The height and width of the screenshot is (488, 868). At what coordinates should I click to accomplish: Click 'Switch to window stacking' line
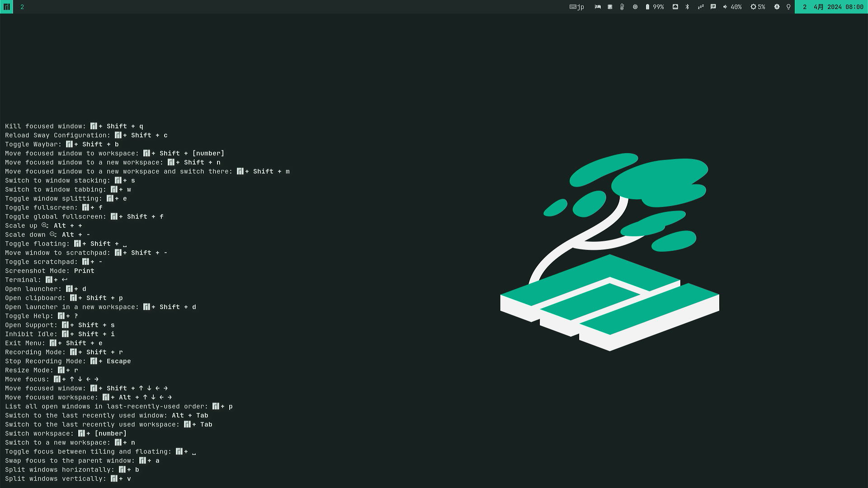(70, 180)
